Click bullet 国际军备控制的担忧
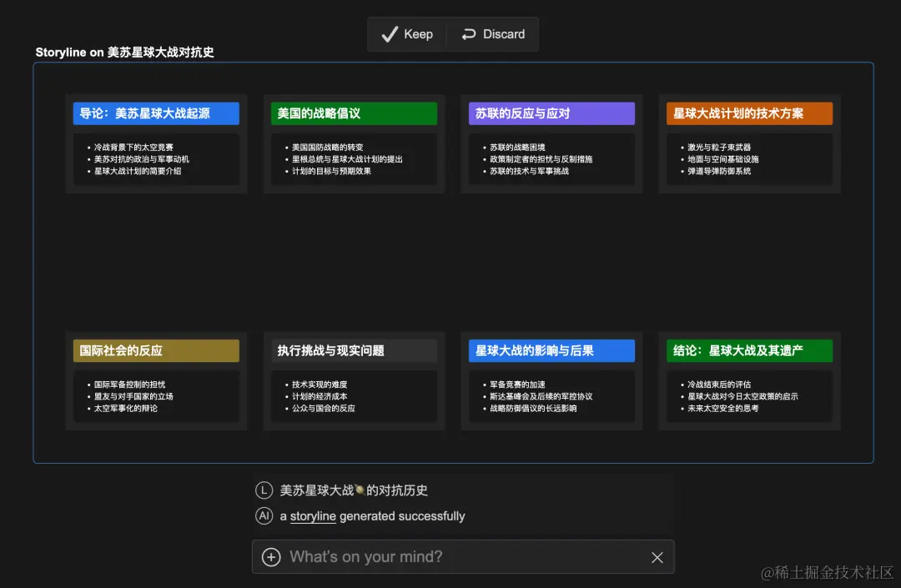The image size is (901, 588). (x=129, y=384)
